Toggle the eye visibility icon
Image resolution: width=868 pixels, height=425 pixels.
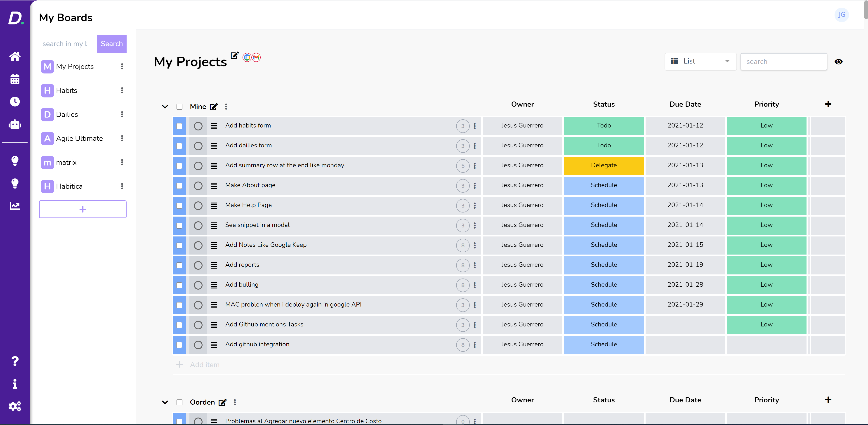click(838, 62)
